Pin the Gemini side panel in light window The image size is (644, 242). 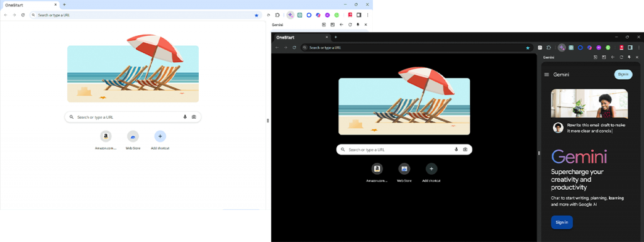(x=358, y=25)
